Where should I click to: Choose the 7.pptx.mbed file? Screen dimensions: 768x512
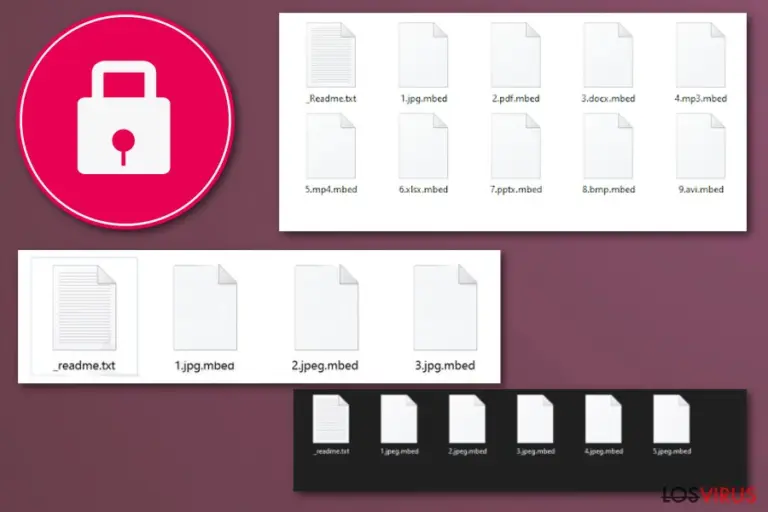click(516, 154)
